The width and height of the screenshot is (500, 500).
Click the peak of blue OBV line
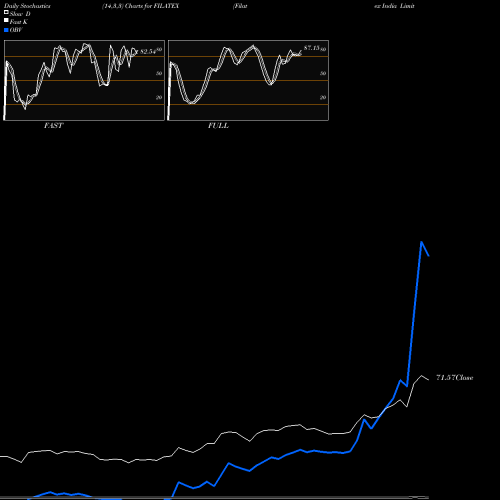pos(422,242)
